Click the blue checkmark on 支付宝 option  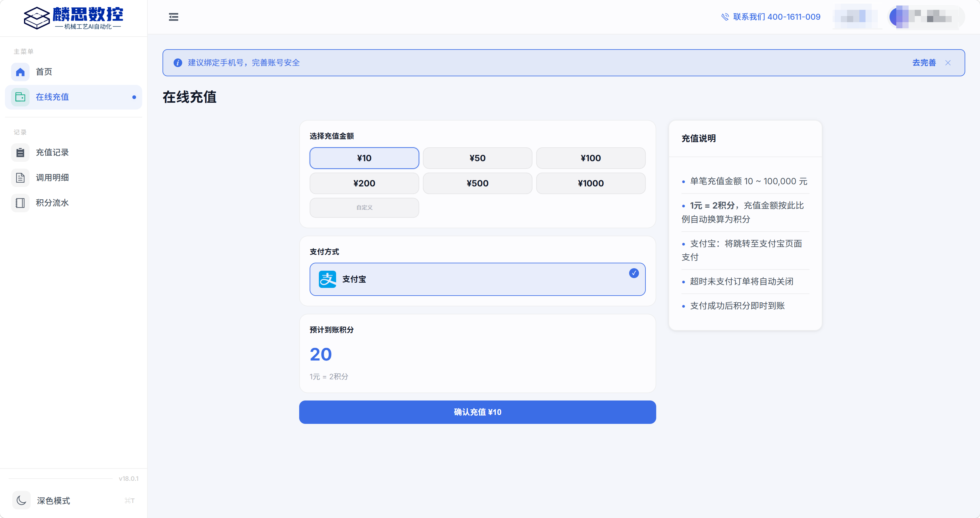(633, 273)
